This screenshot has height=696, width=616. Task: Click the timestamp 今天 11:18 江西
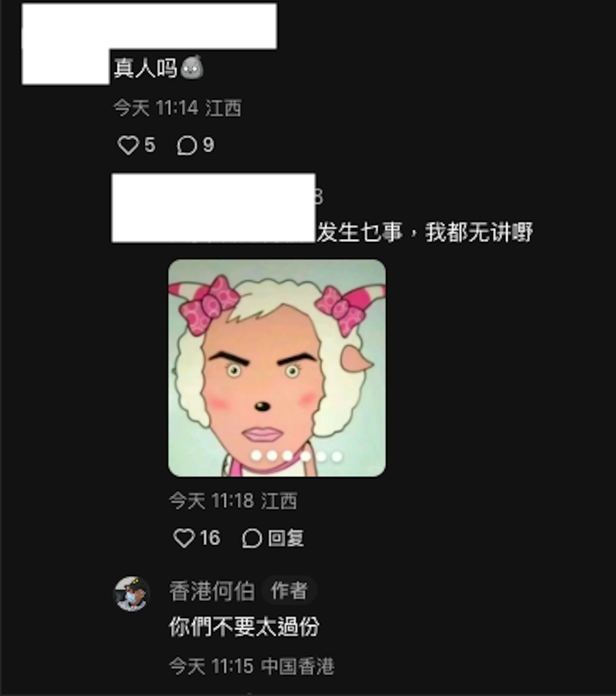pos(233,501)
